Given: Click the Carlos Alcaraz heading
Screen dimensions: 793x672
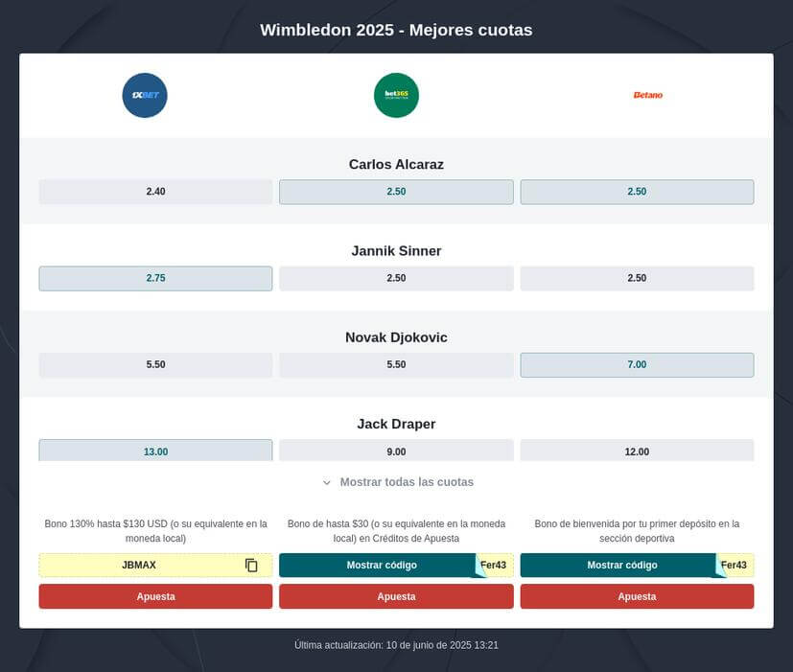Looking at the screenshot, I should tap(396, 164).
